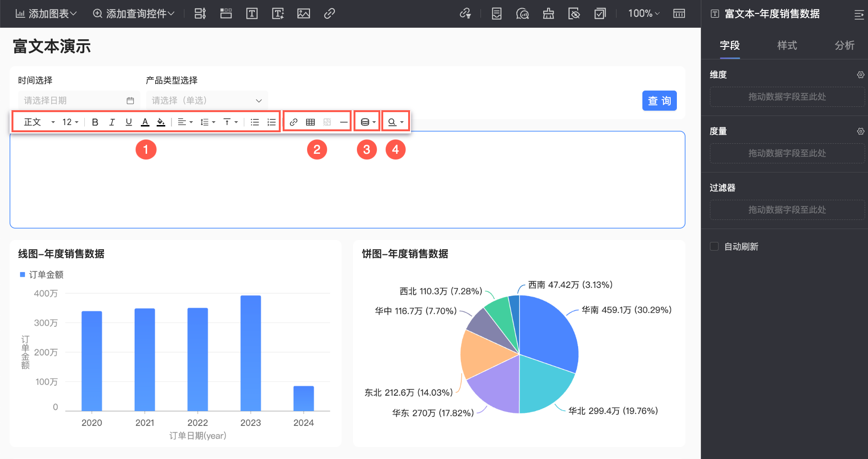Click the 请选择日期 date field
The width and height of the screenshot is (868, 459).
pyautogui.click(x=79, y=101)
